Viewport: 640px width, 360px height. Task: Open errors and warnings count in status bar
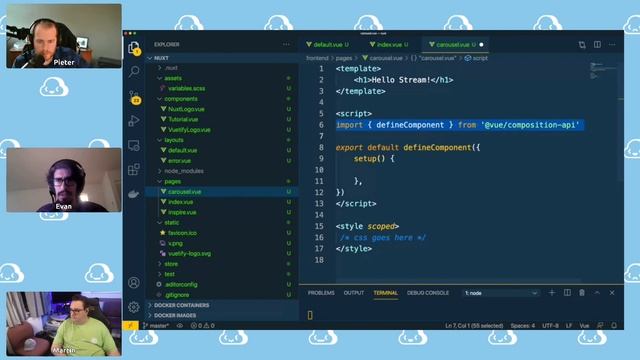(x=203, y=326)
